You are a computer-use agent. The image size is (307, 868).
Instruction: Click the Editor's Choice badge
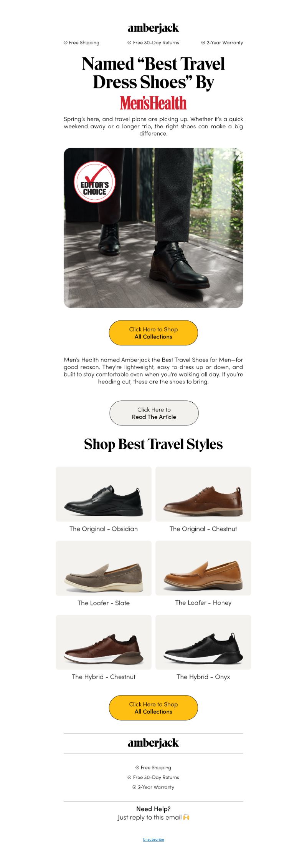pos(94,182)
